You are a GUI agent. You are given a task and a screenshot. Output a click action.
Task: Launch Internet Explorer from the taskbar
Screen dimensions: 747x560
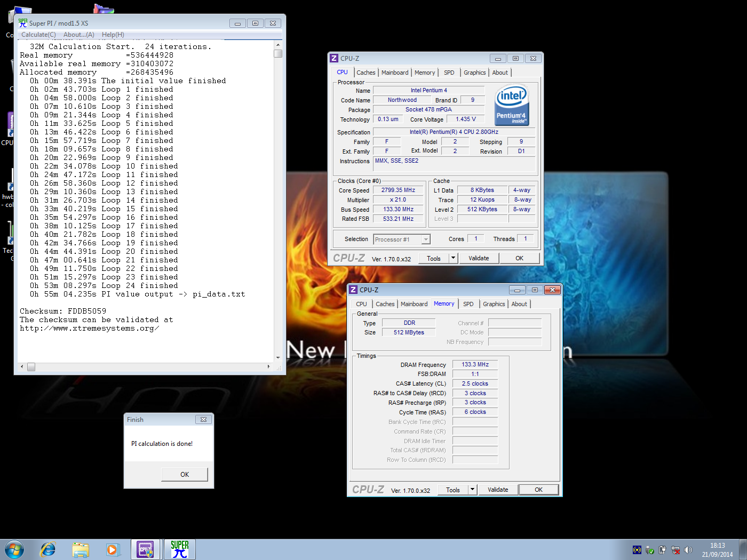tap(48, 549)
